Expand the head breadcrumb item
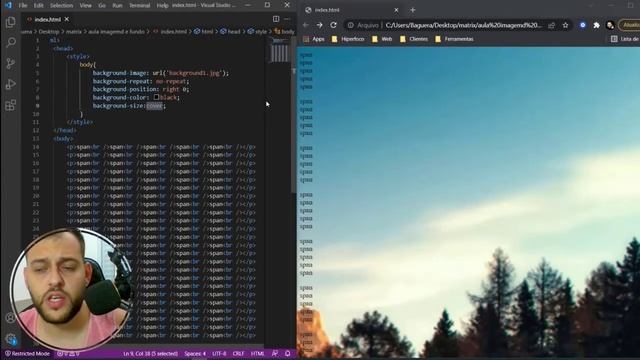640x360 pixels. [230, 31]
